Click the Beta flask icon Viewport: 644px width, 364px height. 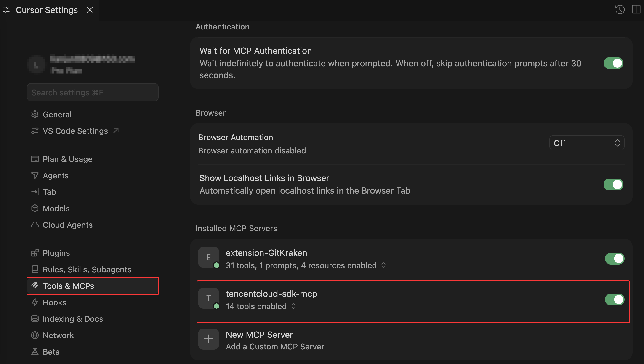pos(35,352)
